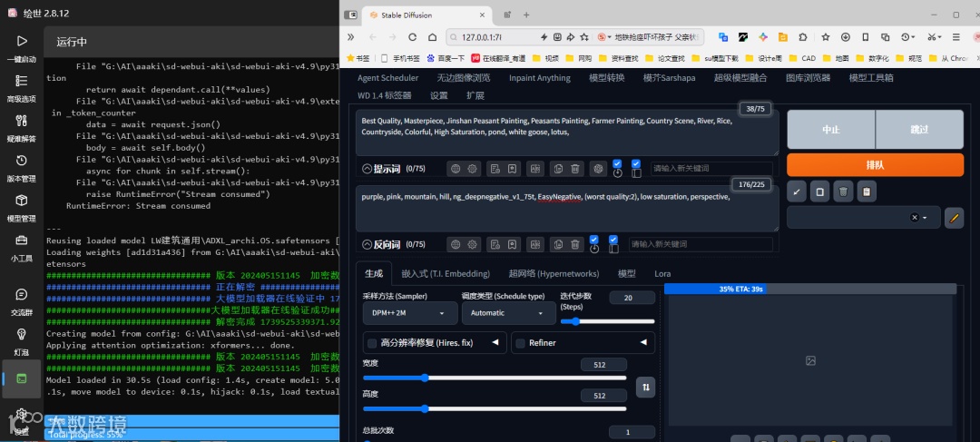Expand the Hires. fix section arrow
The image size is (980, 442).
[495, 342]
